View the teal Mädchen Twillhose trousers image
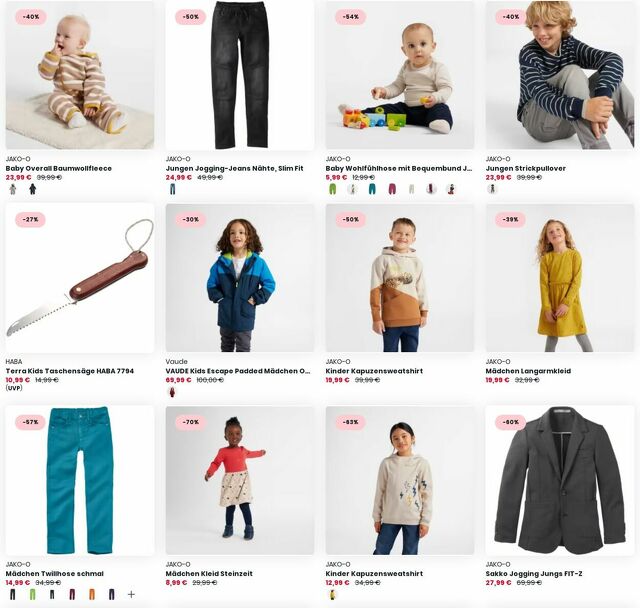The width and height of the screenshot is (640, 608). click(80, 480)
